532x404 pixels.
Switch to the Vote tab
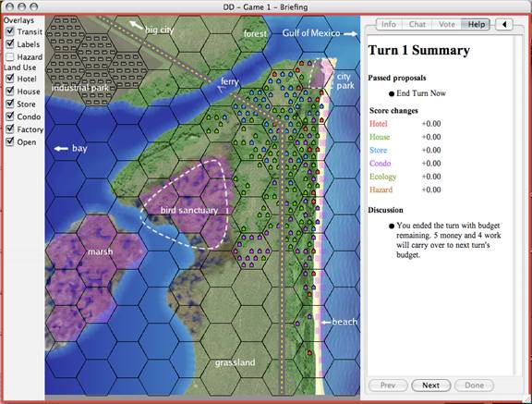446,24
